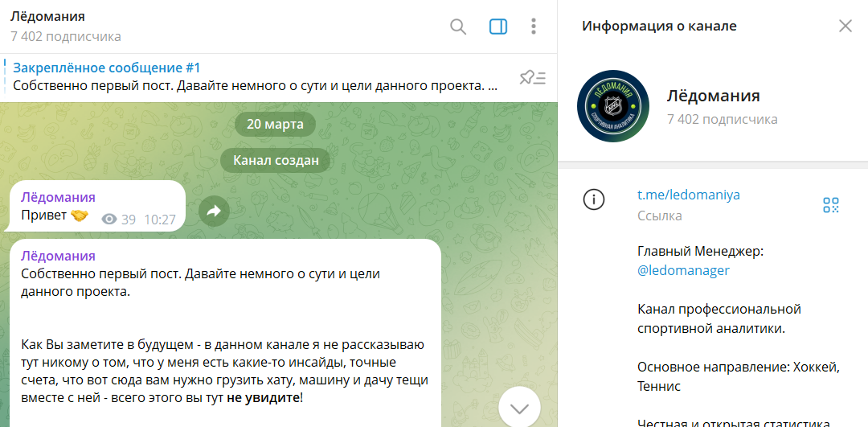Click the 'Основное направление: Хоккей' text

[739, 367]
